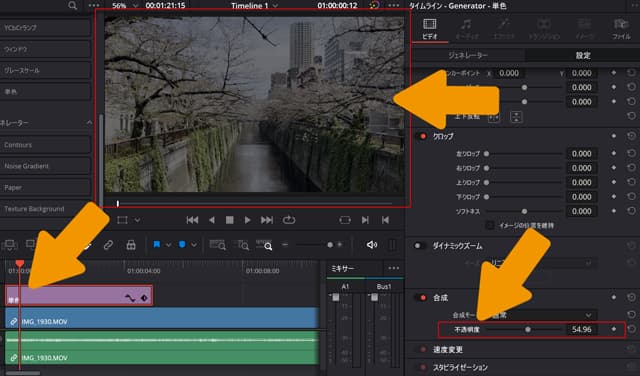Jump to first frame with skip-back button

pos(192,220)
